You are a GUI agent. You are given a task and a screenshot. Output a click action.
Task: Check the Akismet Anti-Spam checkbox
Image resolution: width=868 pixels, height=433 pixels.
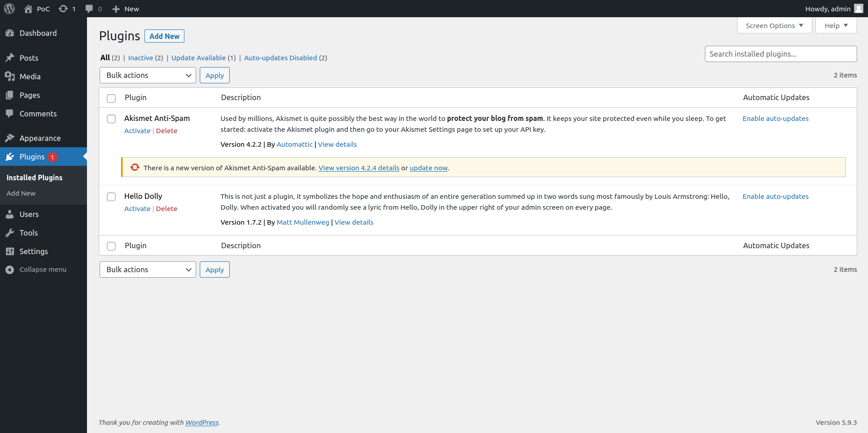pos(111,119)
